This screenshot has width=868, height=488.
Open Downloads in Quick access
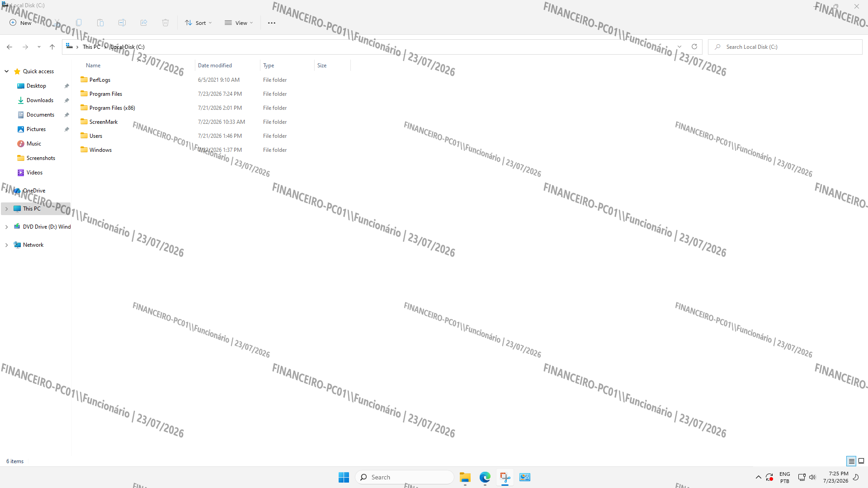[40, 100]
